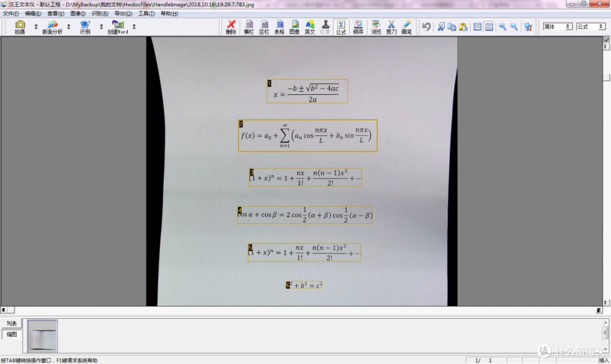Click the icon right of zoom out
Screen dimensions: 611x364
point(528,27)
